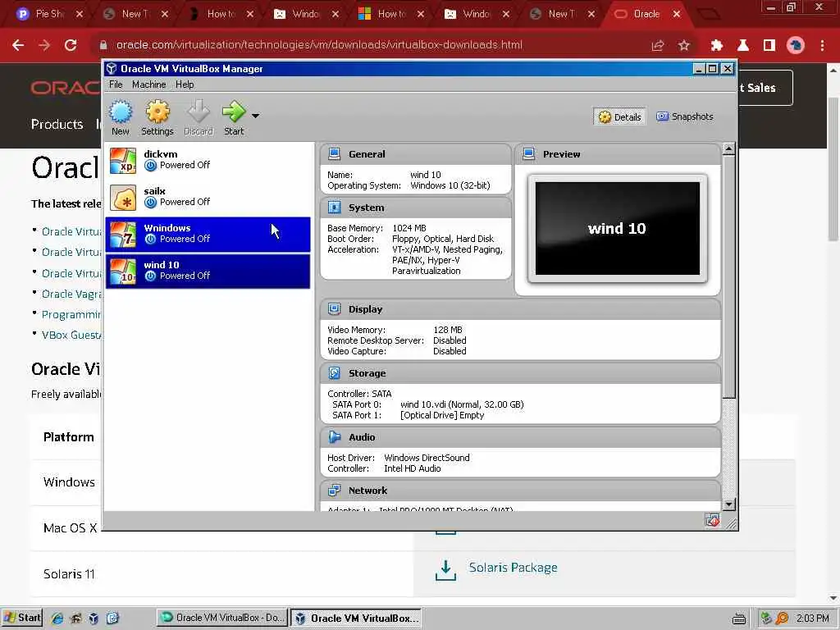Image resolution: width=840 pixels, height=630 pixels.
Task: Select the wind 10 virtual machine
Action: [x=208, y=271]
